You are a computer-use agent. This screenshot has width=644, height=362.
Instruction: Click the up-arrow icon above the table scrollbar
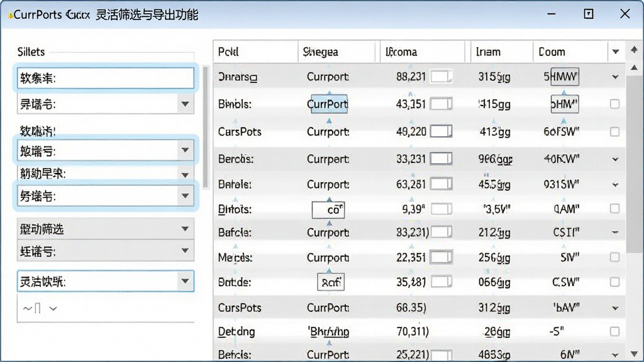tap(634, 50)
